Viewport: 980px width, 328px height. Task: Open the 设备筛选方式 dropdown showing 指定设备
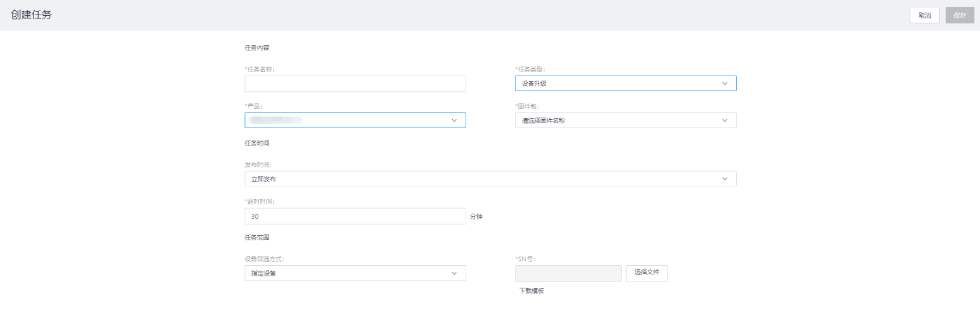(x=347, y=273)
